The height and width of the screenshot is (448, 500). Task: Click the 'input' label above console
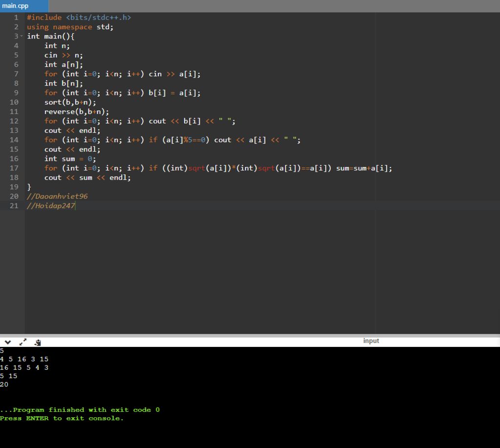[371, 341]
